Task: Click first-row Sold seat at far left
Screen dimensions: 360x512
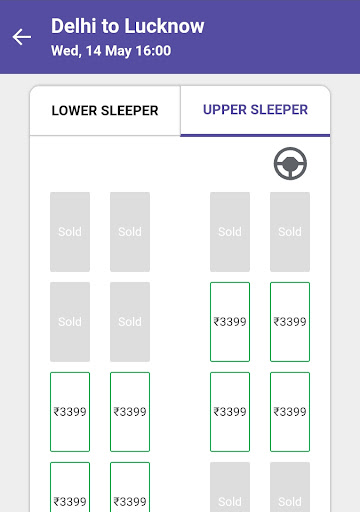Action: click(70, 232)
